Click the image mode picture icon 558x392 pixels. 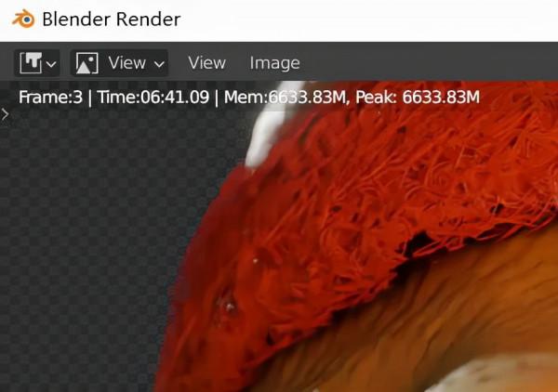click(x=86, y=63)
